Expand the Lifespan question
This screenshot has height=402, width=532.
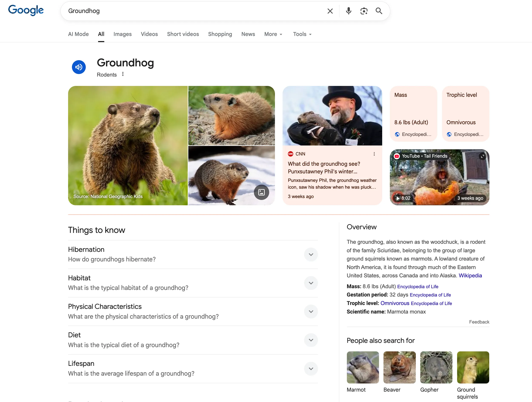pos(311,369)
